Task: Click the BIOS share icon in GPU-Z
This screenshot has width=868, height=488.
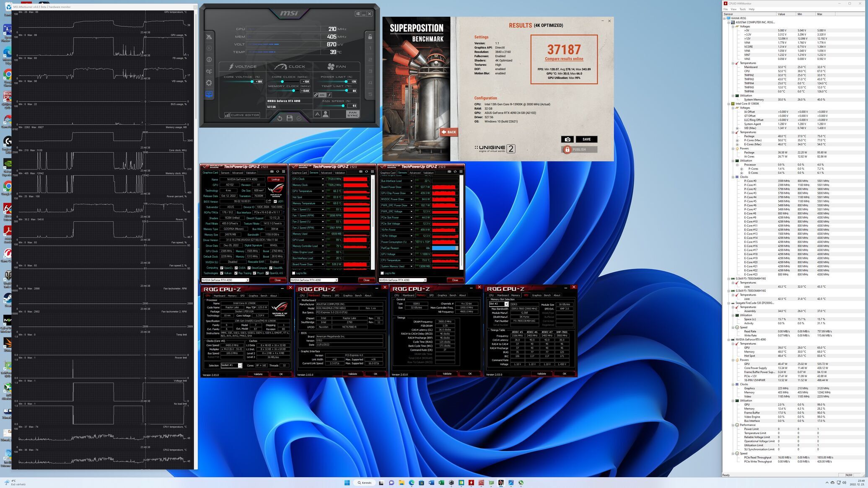Action: pyautogui.click(x=269, y=201)
